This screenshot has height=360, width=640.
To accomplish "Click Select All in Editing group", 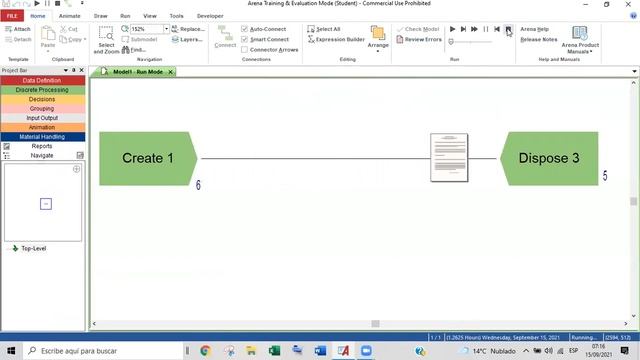I will coord(324,29).
